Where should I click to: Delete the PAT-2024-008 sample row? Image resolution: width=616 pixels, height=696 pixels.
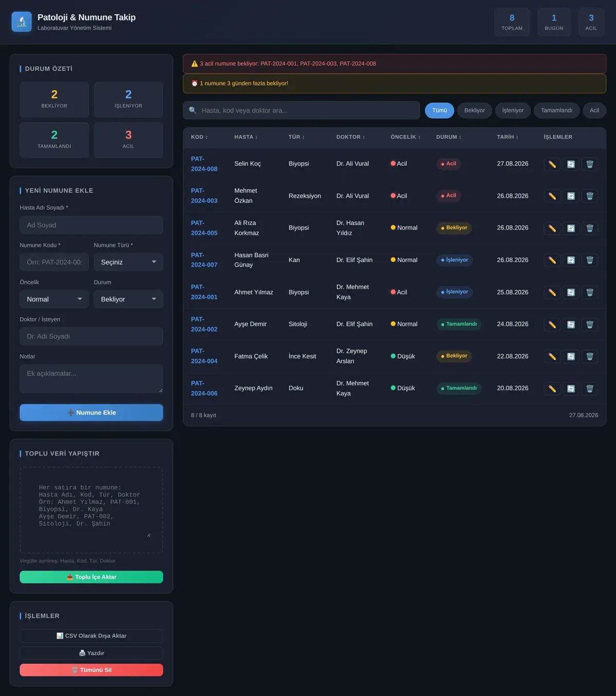coord(590,164)
